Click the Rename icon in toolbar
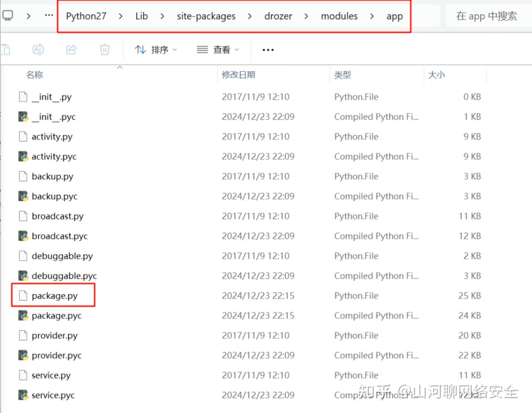The image size is (532, 413). [x=38, y=49]
